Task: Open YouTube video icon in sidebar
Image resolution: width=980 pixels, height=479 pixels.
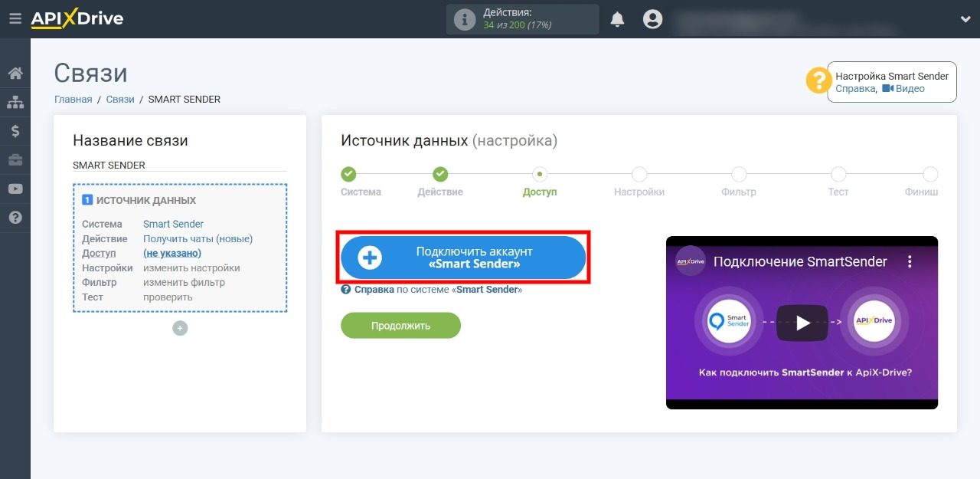Action: 15,189
